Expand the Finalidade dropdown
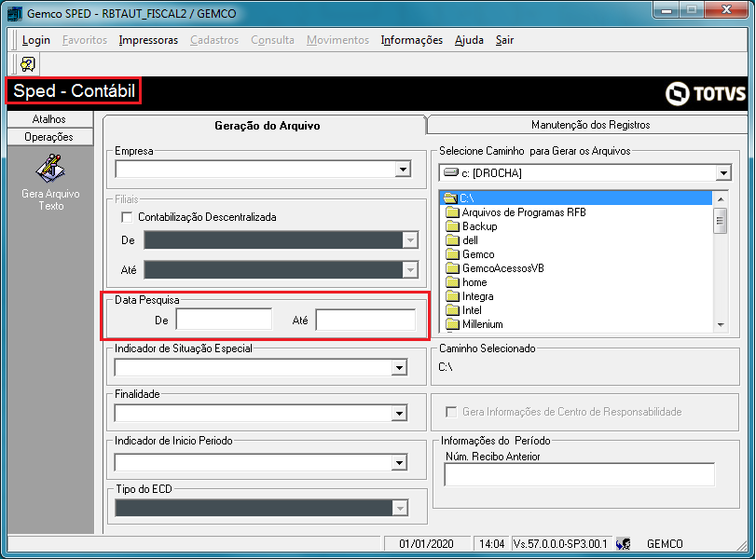The height and width of the screenshot is (560, 756). point(399,413)
